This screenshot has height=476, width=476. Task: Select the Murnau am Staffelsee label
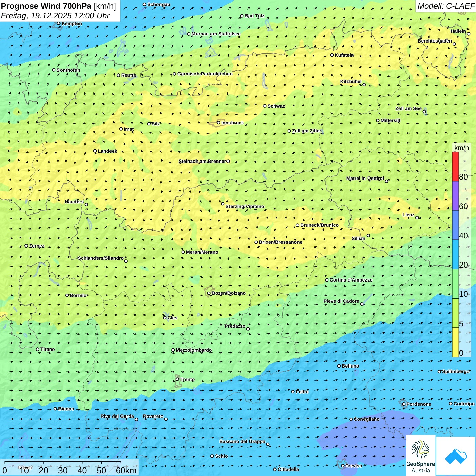point(216,34)
